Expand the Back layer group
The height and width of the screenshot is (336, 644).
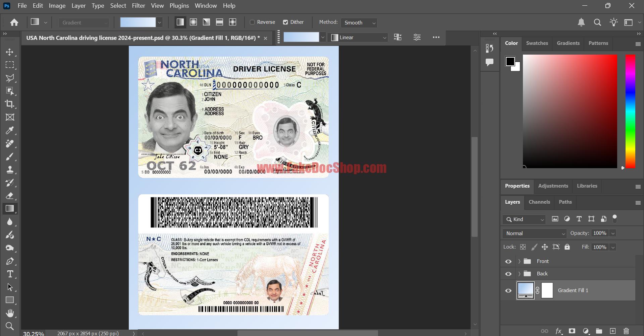519,274
